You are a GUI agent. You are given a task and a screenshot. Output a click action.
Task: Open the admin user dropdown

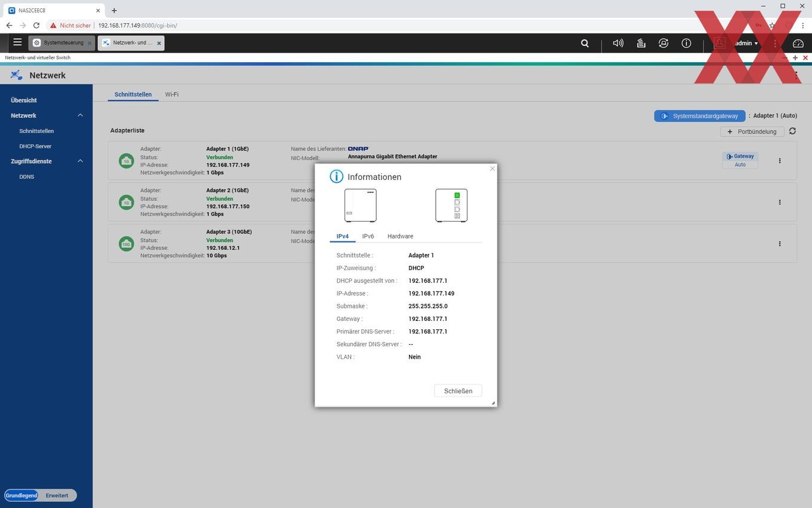746,43
